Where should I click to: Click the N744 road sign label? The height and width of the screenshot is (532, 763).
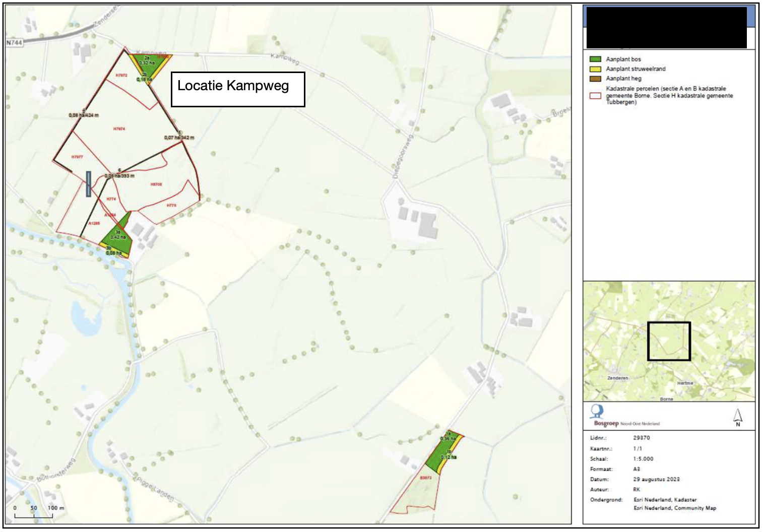tap(15, 43)
